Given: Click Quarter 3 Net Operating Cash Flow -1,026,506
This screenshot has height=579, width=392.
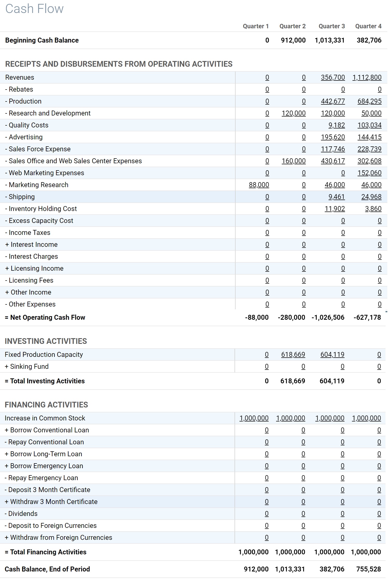Looking at the screenshot, I should point(328,317).
